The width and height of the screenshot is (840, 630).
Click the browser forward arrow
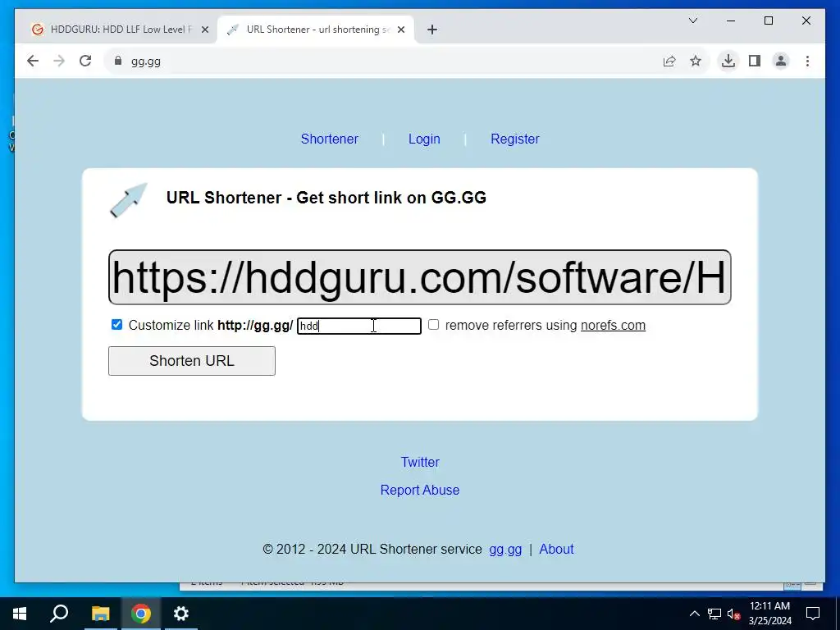tap(59, 61)
